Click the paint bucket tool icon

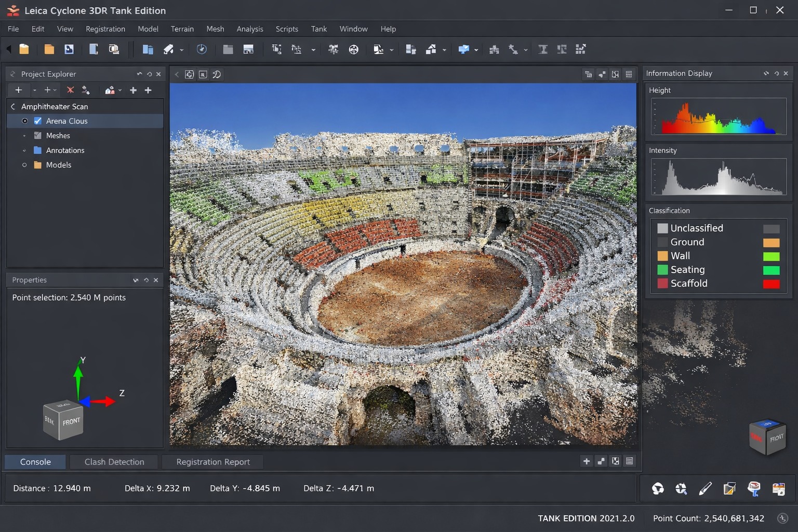tap(168, 49)
